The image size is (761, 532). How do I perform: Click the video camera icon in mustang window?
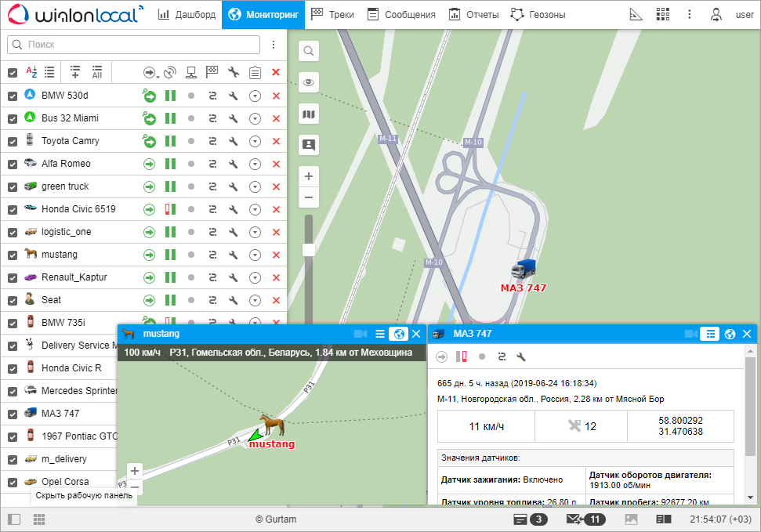tap(361, 334)
